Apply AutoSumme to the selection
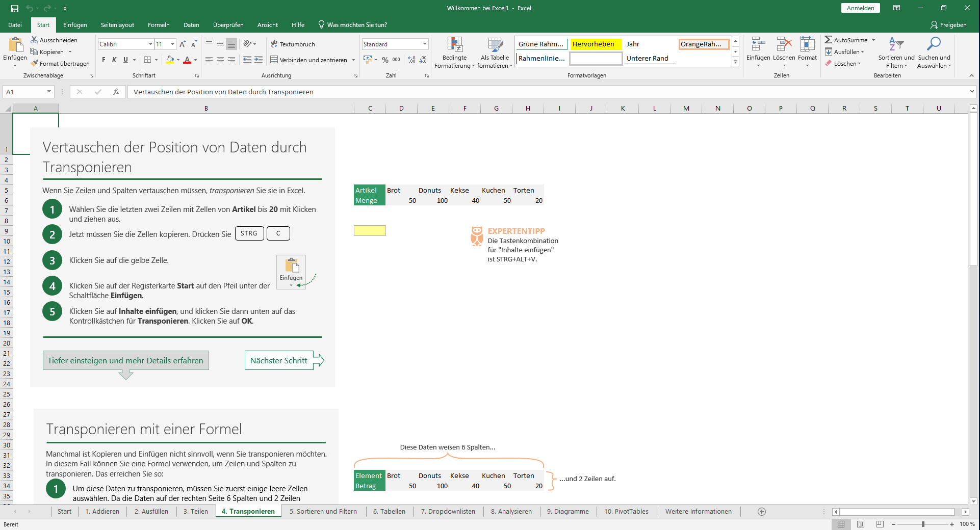This screenshot has width=980, height=530. pyautogui.click(x=847, y=39)
